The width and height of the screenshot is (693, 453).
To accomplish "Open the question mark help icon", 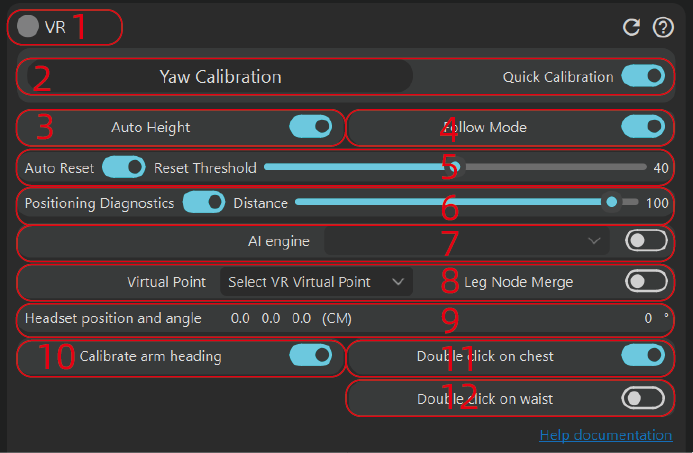I will (663, 27).
